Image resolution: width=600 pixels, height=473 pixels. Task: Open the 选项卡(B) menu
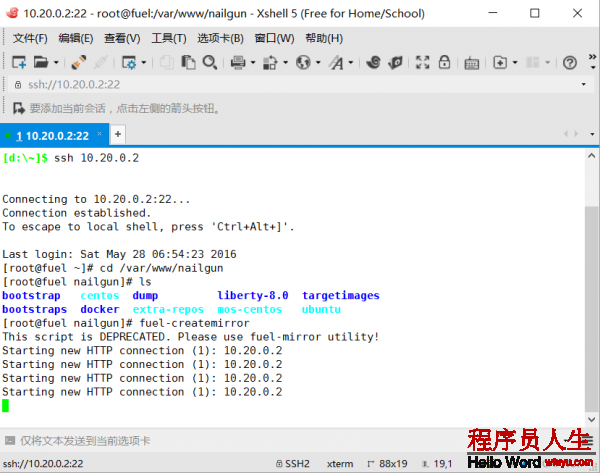220,38
